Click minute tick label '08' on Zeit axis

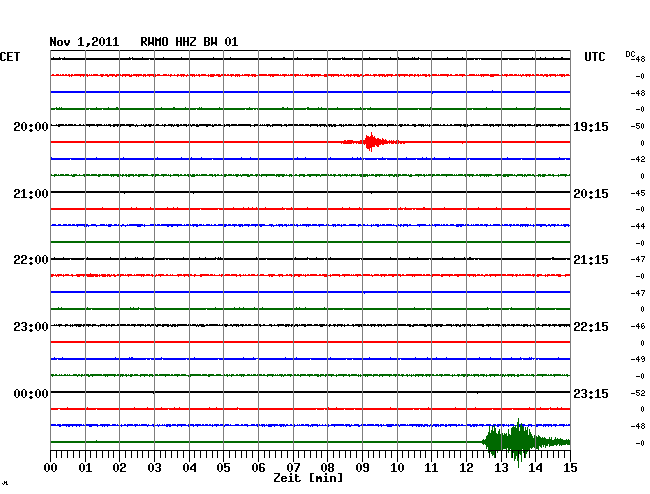pos(327,468)
